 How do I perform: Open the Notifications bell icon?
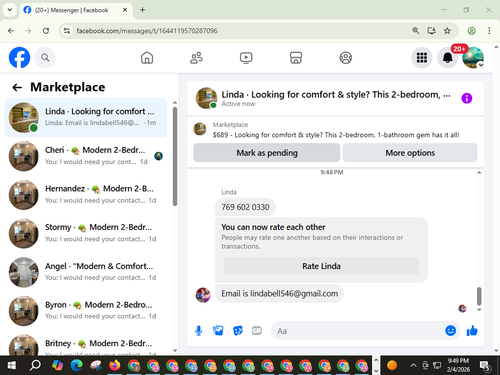click(x=447, y=58)
